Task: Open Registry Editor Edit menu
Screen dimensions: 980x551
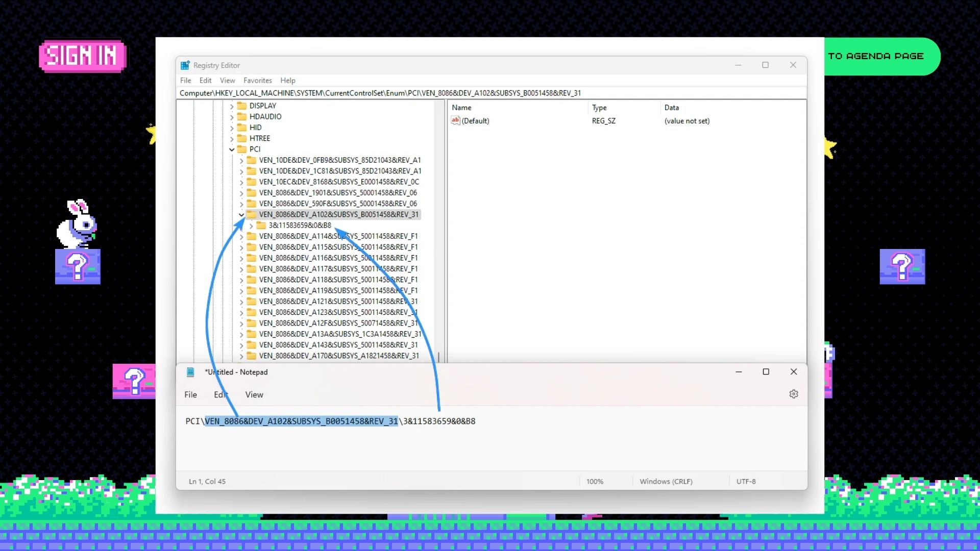Action: coord(205,81)
